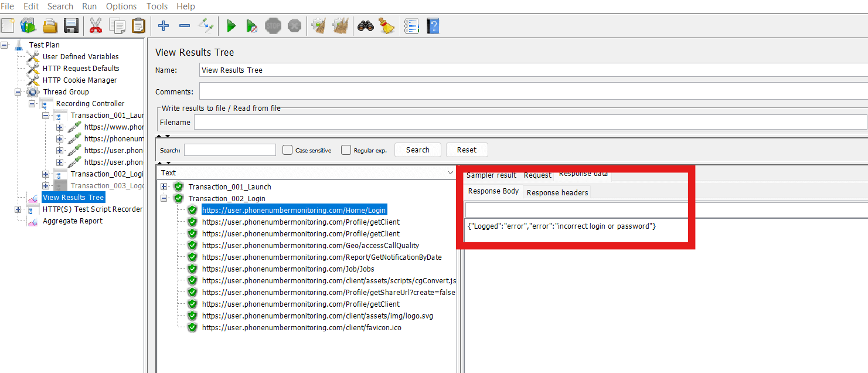Screen dimensions: 868x373
Task: Collapse Transaction_002_Login in results list
Action: (165, 198)
